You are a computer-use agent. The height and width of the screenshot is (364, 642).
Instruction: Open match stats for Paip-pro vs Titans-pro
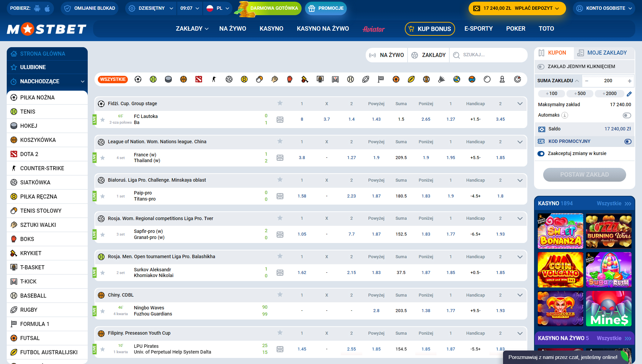pos(280,196)
